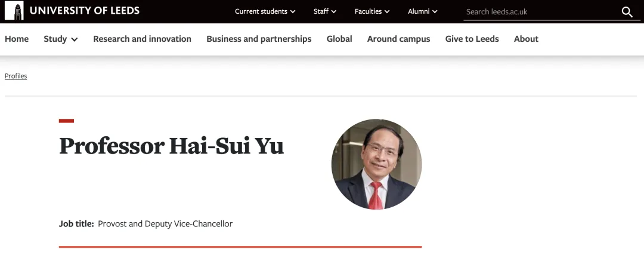Open Research and innovation section

tap(142, 39)
